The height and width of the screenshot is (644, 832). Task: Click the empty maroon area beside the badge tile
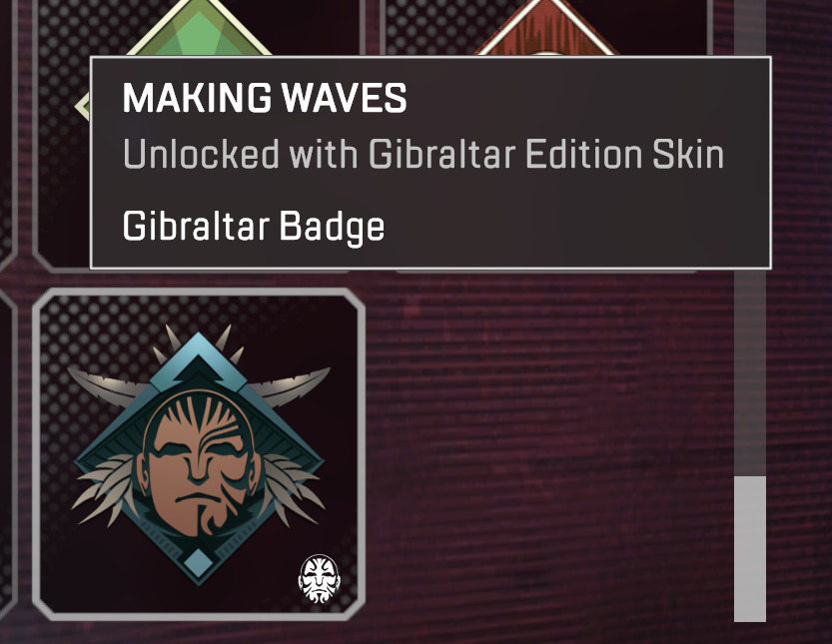[x=546, y=451]
